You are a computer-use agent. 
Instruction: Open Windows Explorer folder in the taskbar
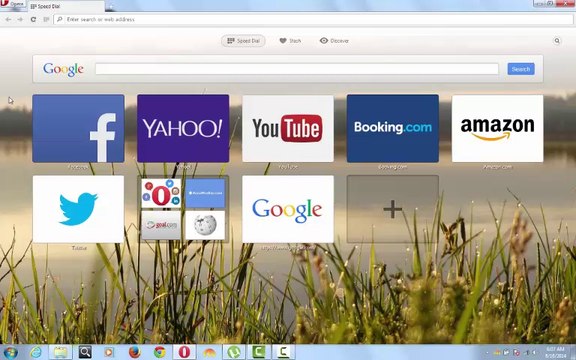click(x=60, y=352)
